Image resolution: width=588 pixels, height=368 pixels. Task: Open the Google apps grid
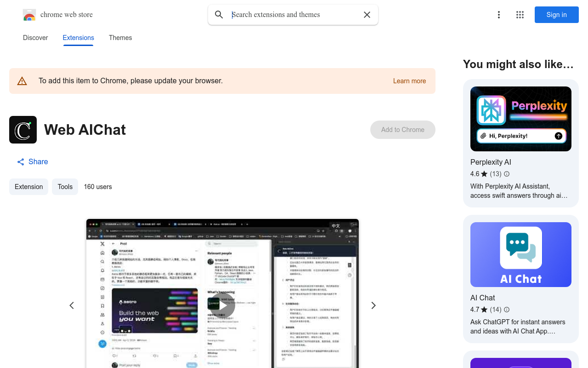(520, 15)
